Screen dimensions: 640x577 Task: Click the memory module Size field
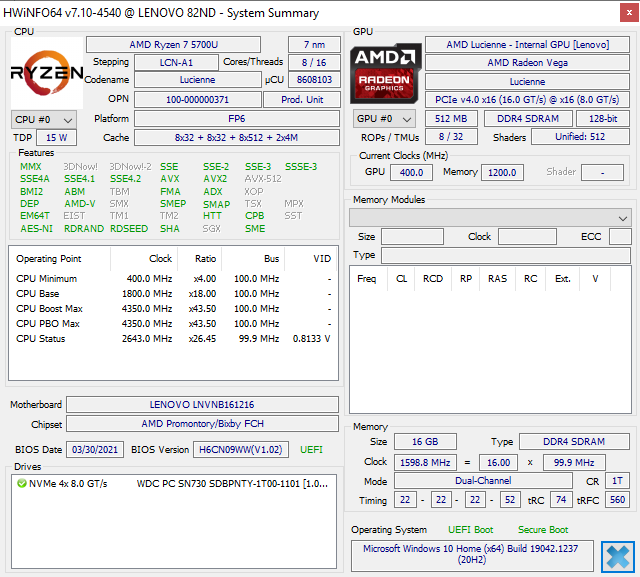coord(412,237)
